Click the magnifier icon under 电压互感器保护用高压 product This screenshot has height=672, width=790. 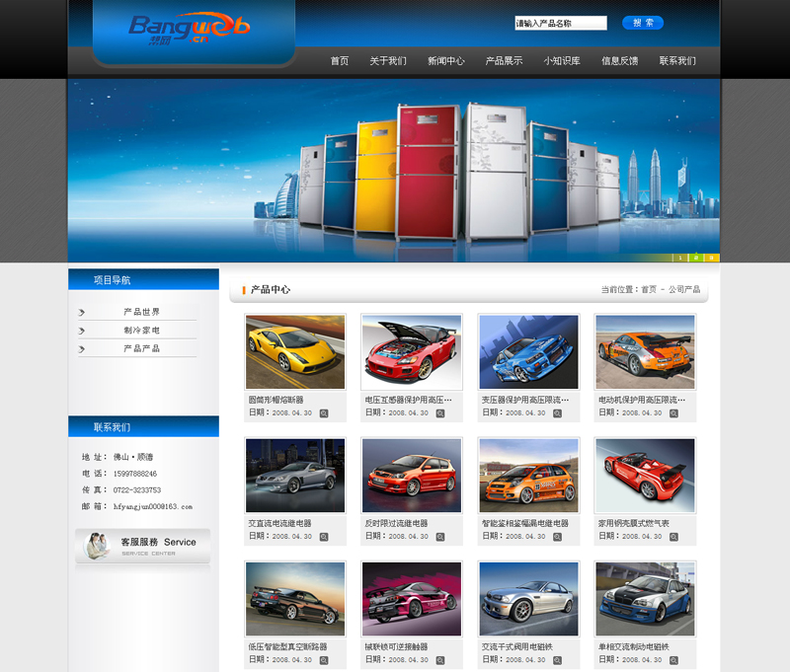click(x=440, y=413)
